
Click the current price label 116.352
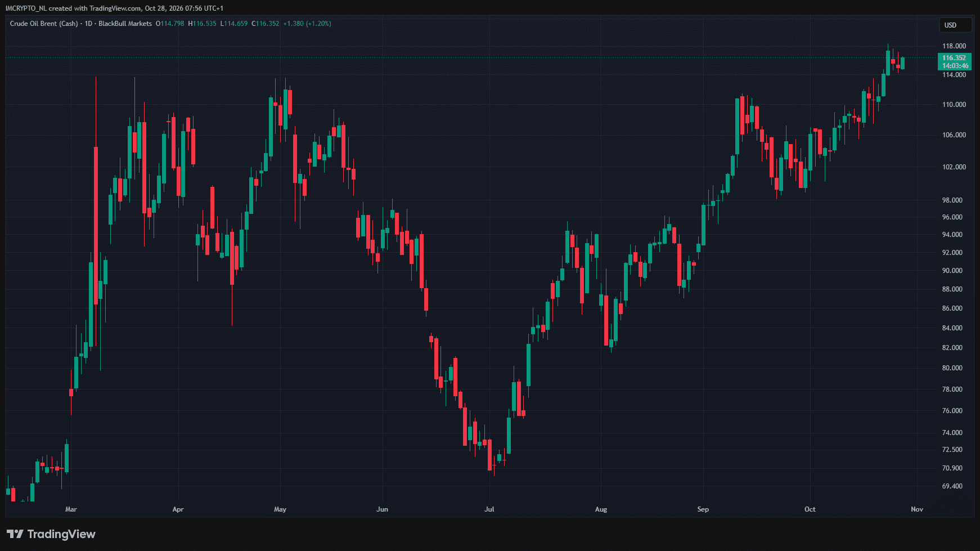[x=954, y=58]
